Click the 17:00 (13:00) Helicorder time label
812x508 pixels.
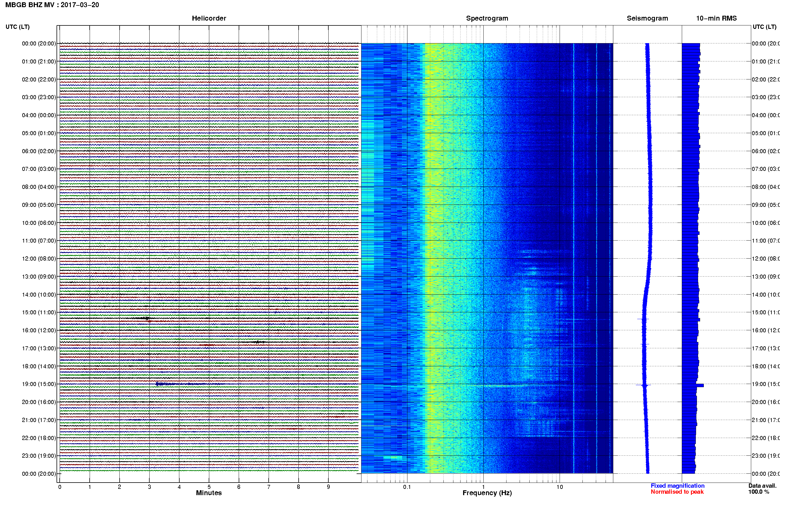pyautogui.click(x=39, y=348)
